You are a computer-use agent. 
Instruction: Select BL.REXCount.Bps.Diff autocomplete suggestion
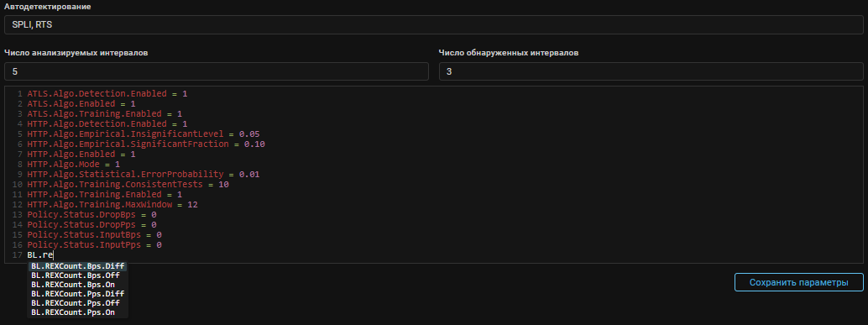click(77, 266)
